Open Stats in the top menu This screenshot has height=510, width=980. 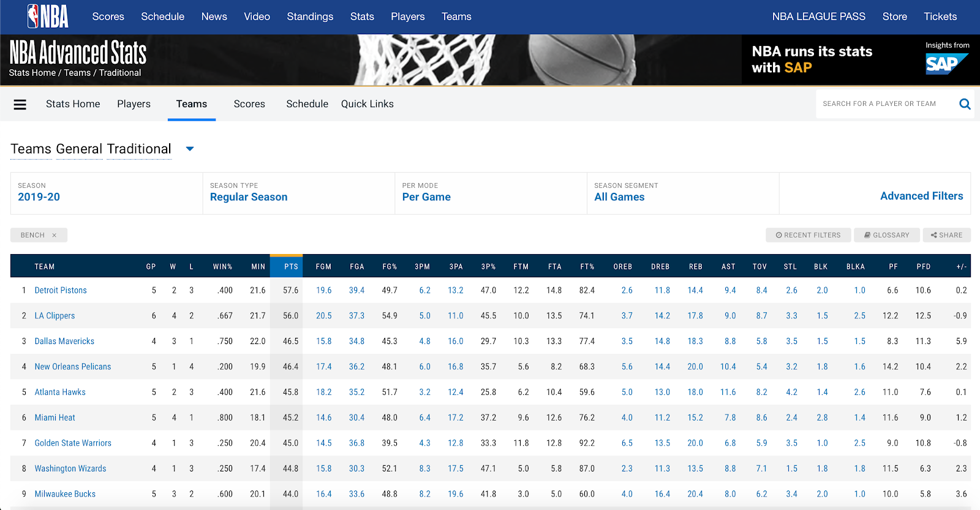point(362,17)
